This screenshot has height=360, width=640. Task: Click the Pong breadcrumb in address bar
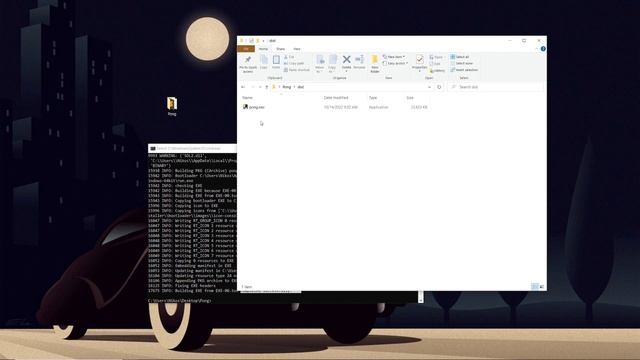tap(287, 87)
